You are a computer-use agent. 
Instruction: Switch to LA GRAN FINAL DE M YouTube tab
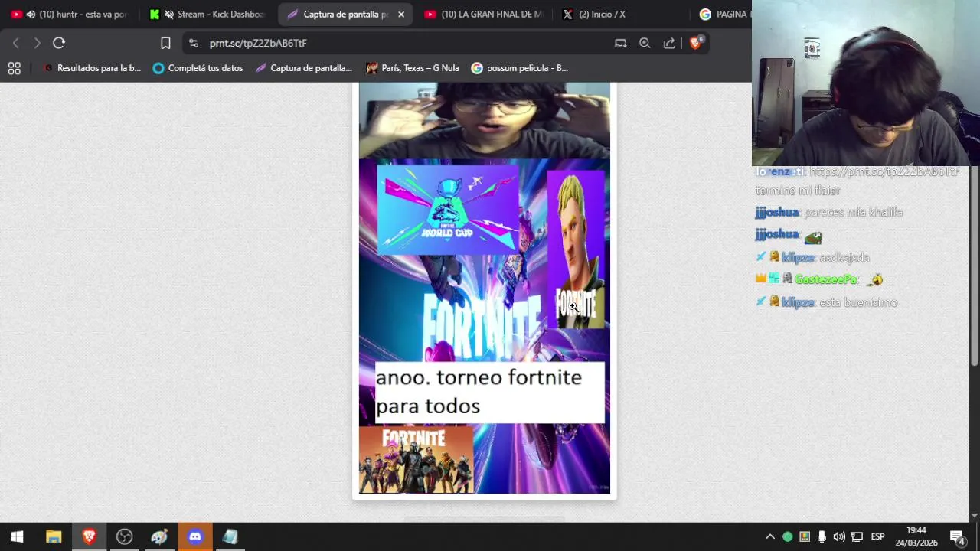click(x=482, y=14)
